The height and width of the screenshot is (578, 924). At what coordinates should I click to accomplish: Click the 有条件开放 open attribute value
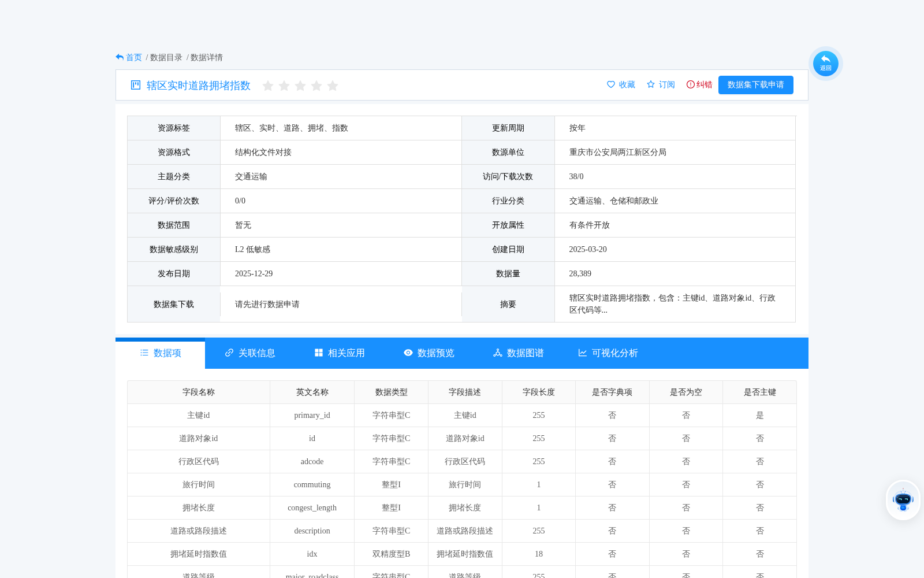590,225
